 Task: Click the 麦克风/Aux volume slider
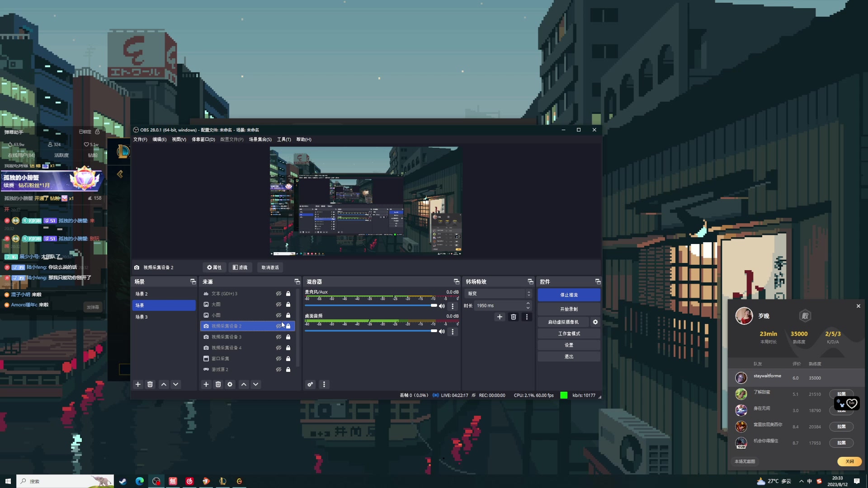371,306
